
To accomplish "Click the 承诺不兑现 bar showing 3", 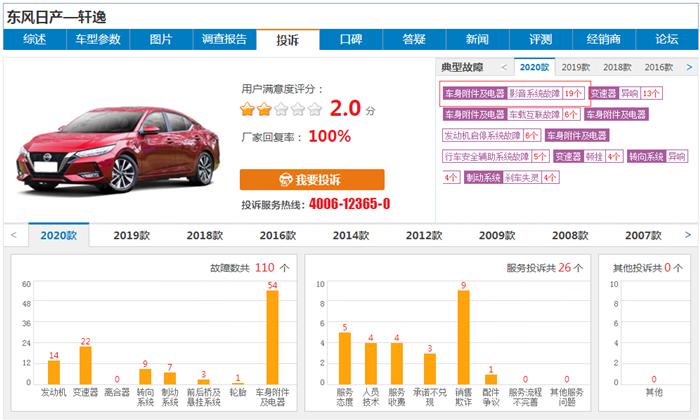I will coord(429,369).
